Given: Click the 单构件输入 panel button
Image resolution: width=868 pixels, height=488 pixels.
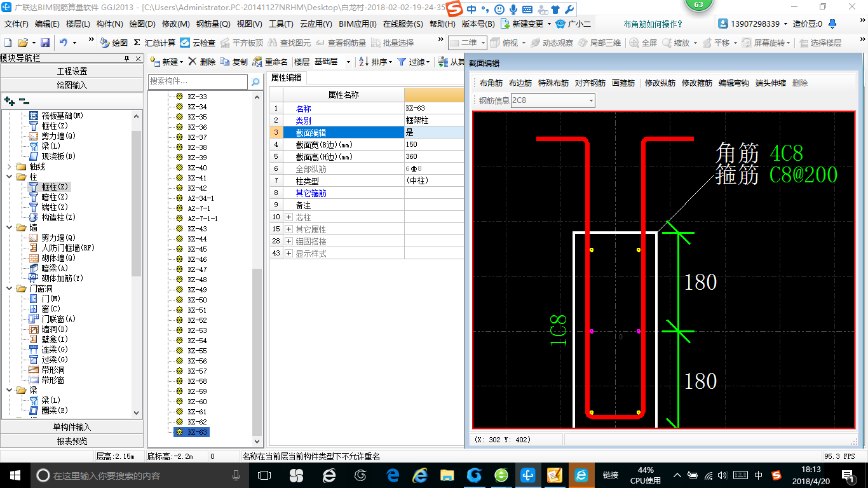Looking at the screenshot, I should [x=72, y=427].
